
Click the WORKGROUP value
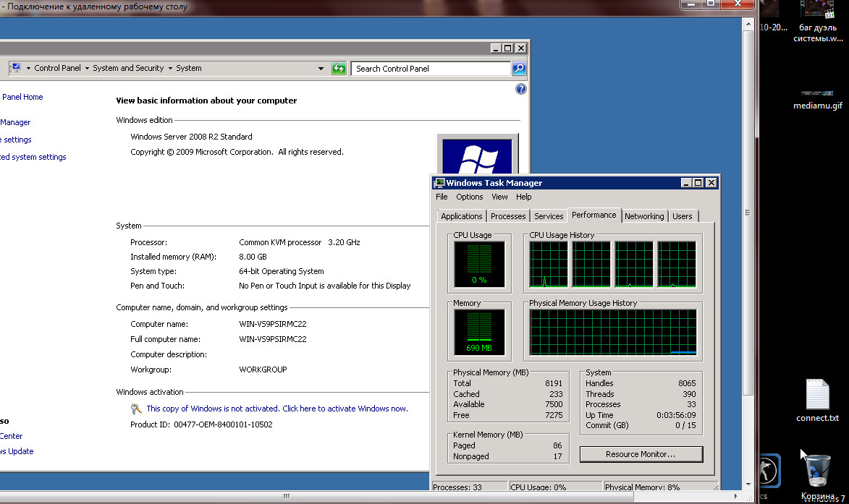[263, 370]
